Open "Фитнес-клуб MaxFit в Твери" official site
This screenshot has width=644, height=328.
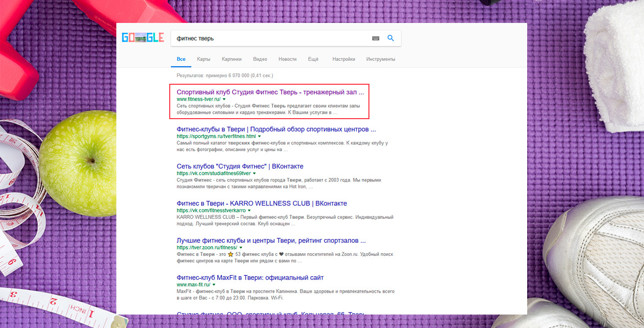(250, 278)
